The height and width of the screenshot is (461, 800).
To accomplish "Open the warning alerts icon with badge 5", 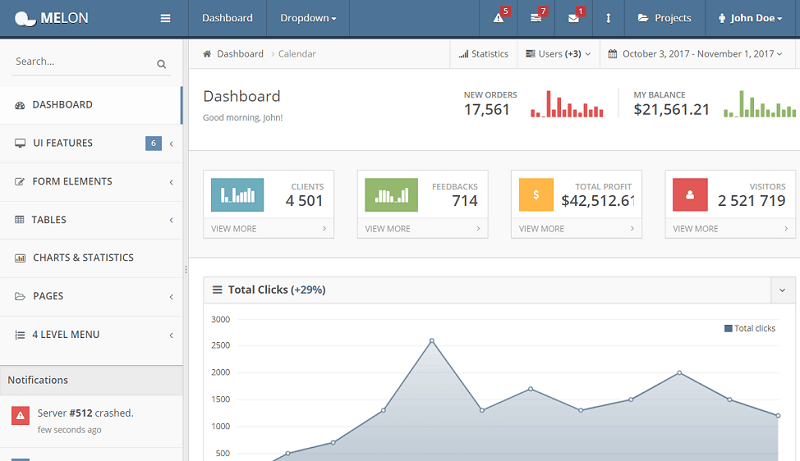I will tap(498, 18).
